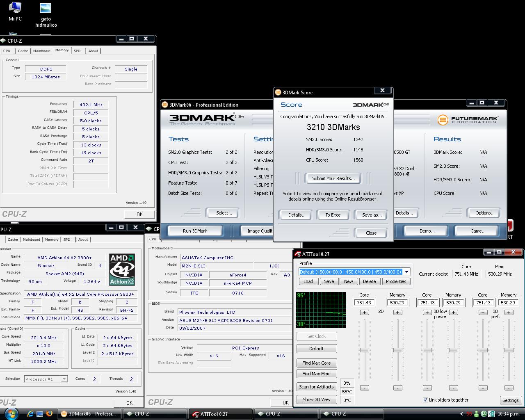Click Submit Your Results button
525x420 pixels.
pos(333,178)
